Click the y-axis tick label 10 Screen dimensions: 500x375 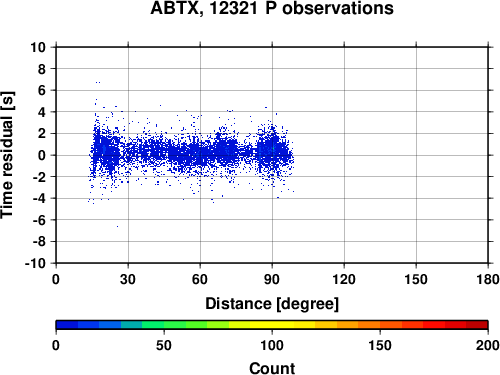pyautogui.click(x=38, y=47)
